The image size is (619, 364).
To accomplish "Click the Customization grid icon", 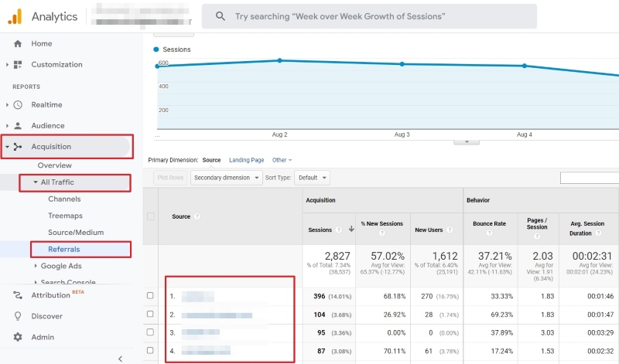I will tap(17, 64).
